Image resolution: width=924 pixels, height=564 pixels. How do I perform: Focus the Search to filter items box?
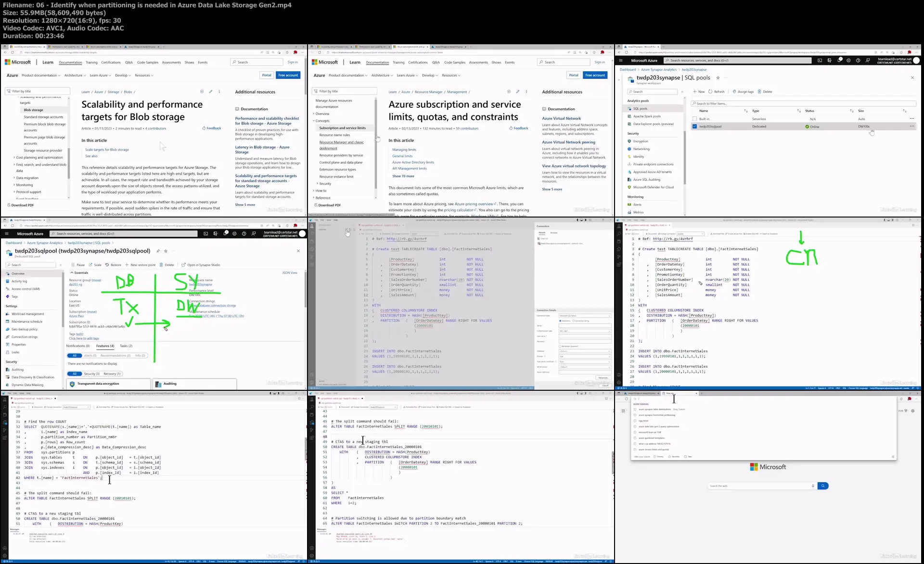tap(803, 103)
